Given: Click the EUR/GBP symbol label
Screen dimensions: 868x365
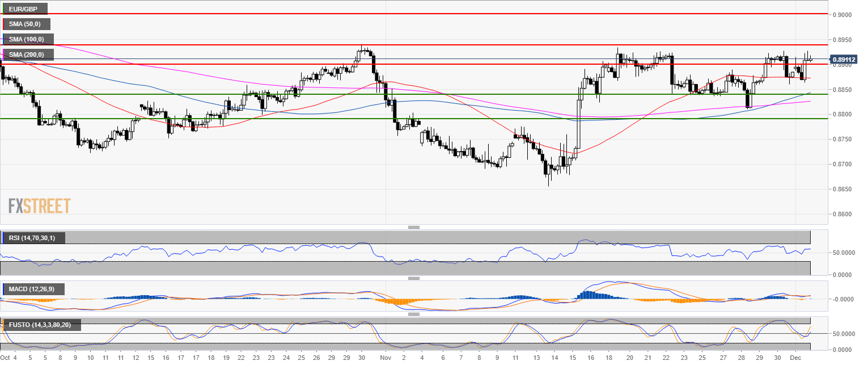Looking at the screenshot, I should pos(24,9).
